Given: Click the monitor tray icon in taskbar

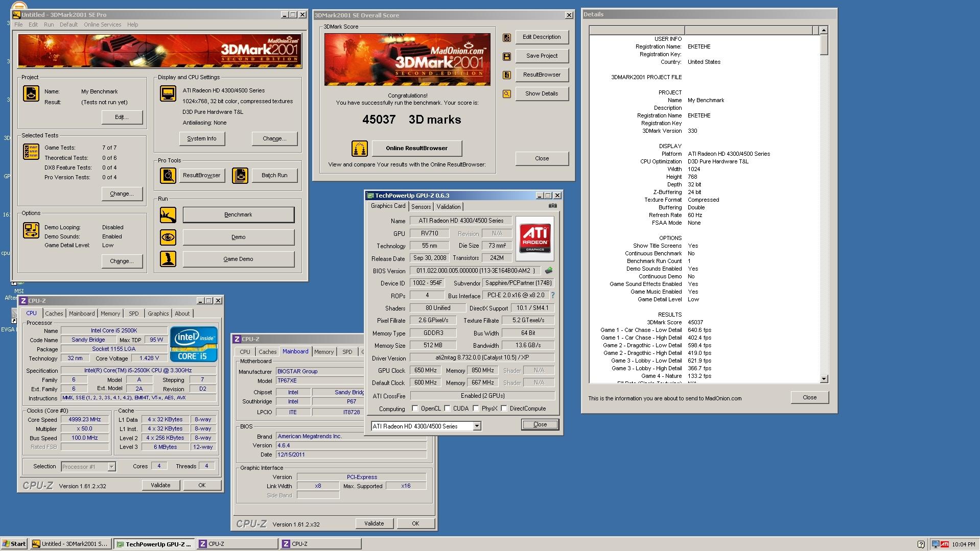Looking at the screenshot, I should [935, 544].
